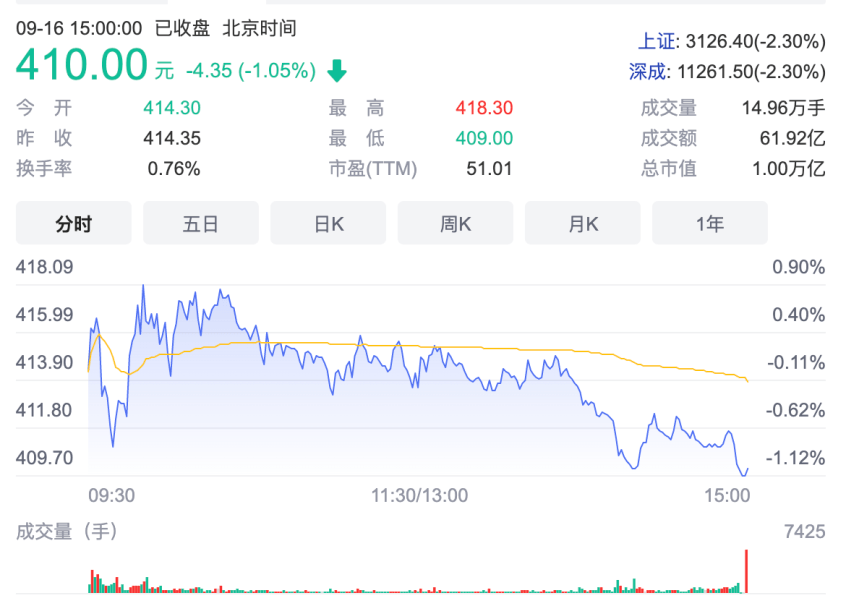Click the change value -4.35 (-1.05%)
The image size is (846, 606).
(251, 71)
